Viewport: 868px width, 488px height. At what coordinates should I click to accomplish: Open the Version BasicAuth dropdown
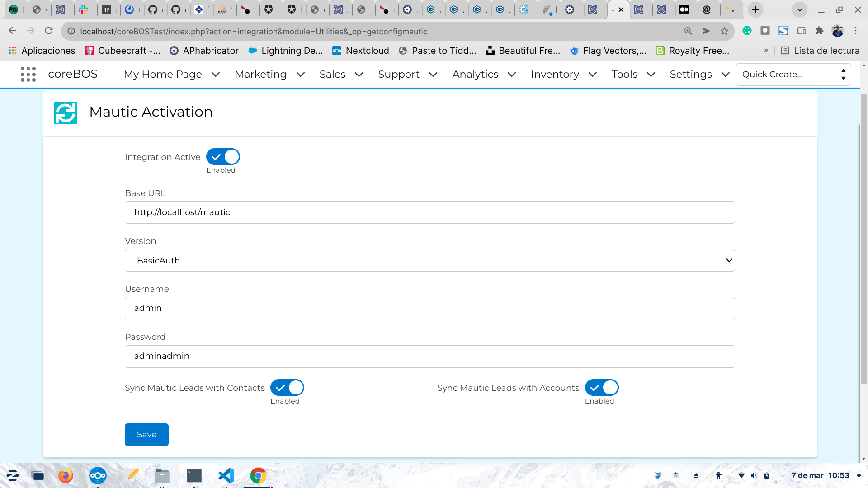[429, 260]
